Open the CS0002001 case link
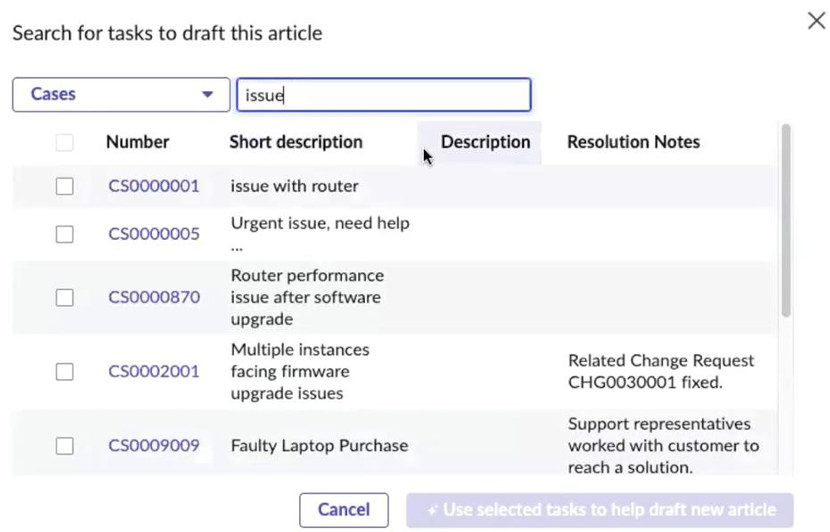This screenshot has width=830, height=532. click(154, 372)
